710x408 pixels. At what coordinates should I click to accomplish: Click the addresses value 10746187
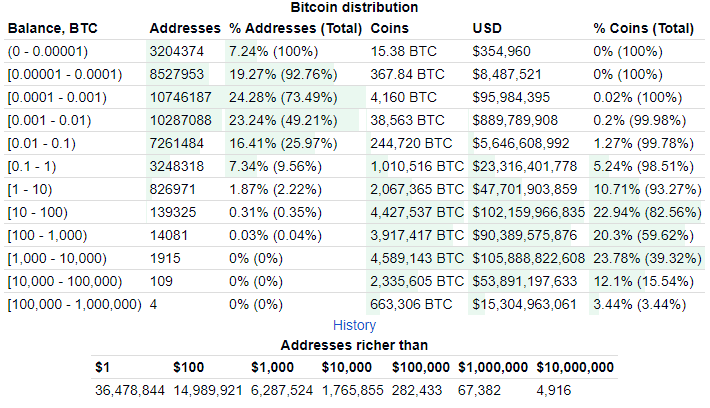(x=181, y=97)
